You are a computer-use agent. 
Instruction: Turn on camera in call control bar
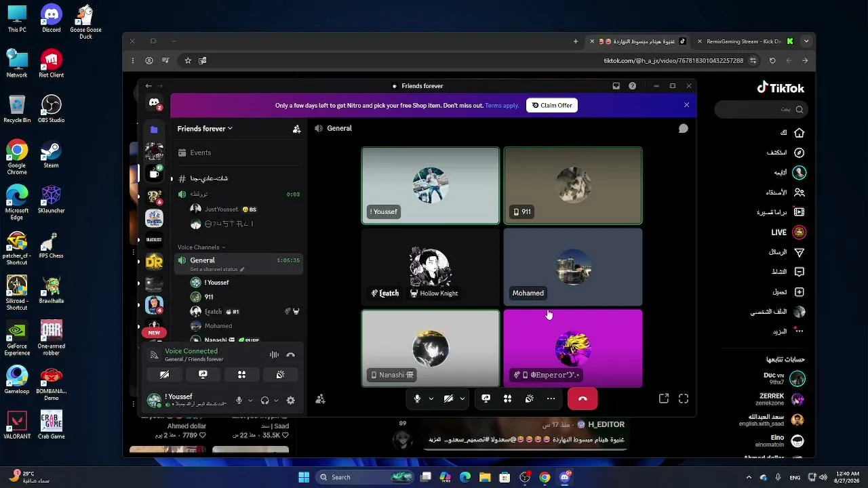tap(448, 399)
